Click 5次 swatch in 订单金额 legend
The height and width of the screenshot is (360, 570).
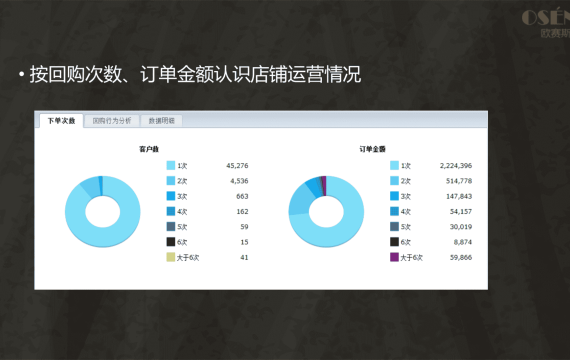tap(394, 227)
